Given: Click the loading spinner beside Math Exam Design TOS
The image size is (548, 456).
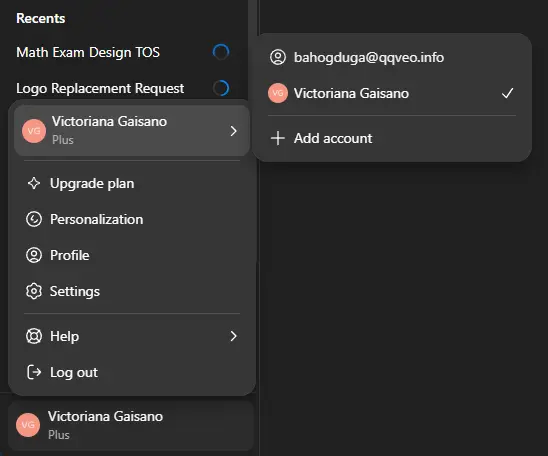Looking at the screenshot, I should pos(221,52).
